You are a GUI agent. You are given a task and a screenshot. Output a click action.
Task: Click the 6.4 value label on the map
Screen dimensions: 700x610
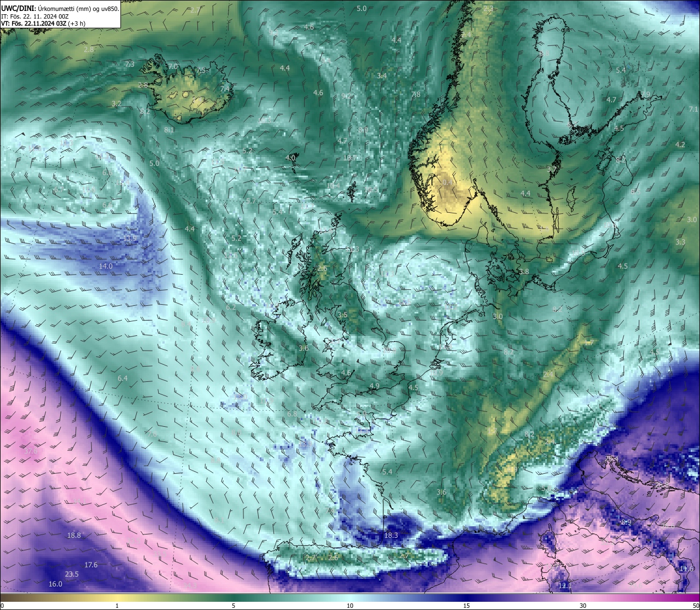click(122, 379)
